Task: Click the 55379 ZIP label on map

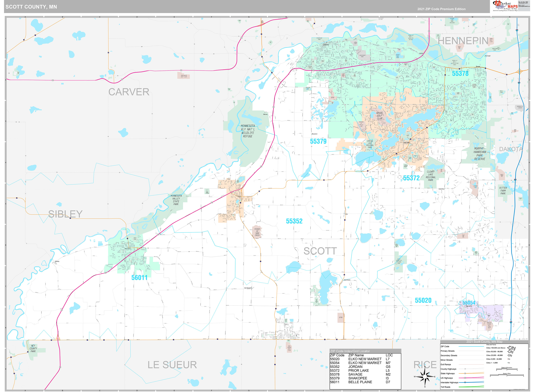Action: (x=318, y=141)
